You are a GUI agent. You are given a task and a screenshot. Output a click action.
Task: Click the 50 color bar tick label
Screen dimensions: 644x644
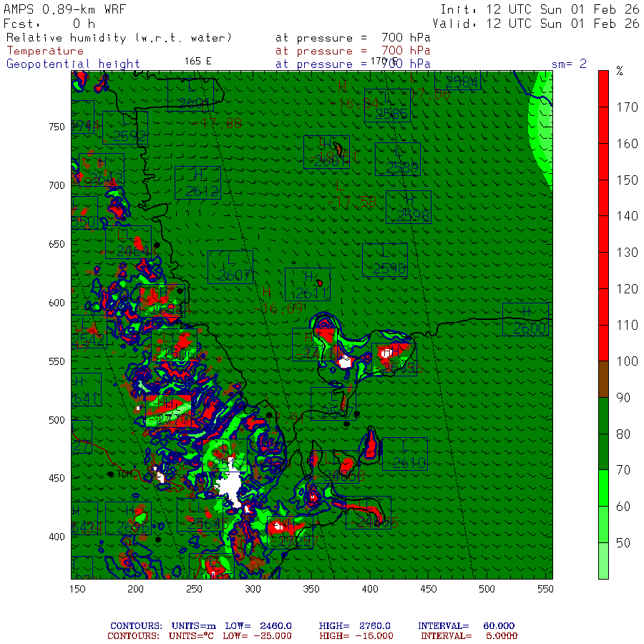click(x=623, y=543)
